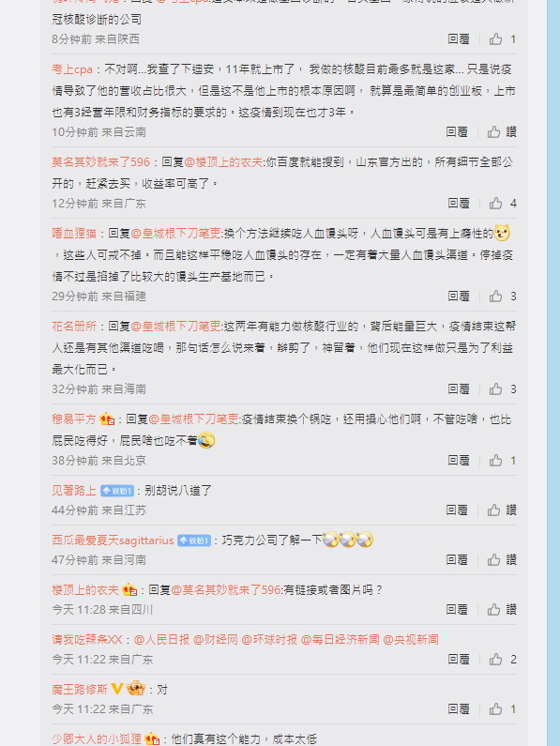The image size is (560, 746).
Task: Reply to 考上cpa's comment
Action: 457,131
